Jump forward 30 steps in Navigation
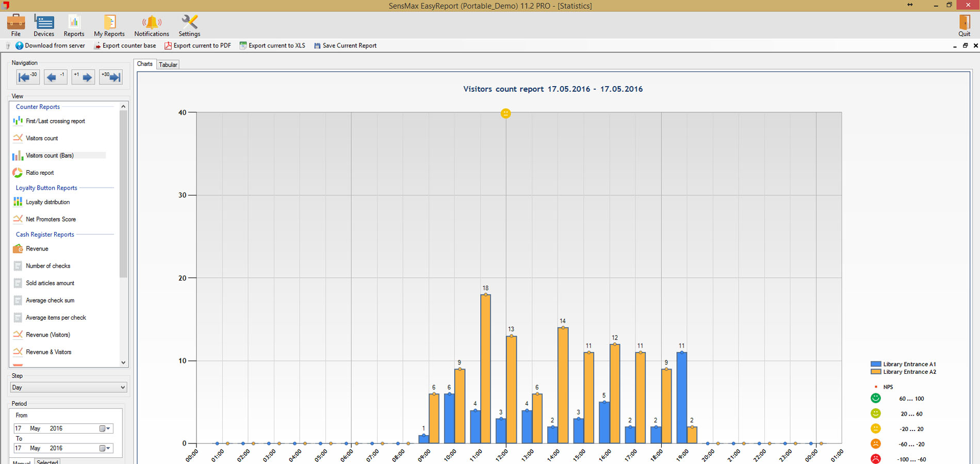Screen dimensions: 980x464 [111, 77]
